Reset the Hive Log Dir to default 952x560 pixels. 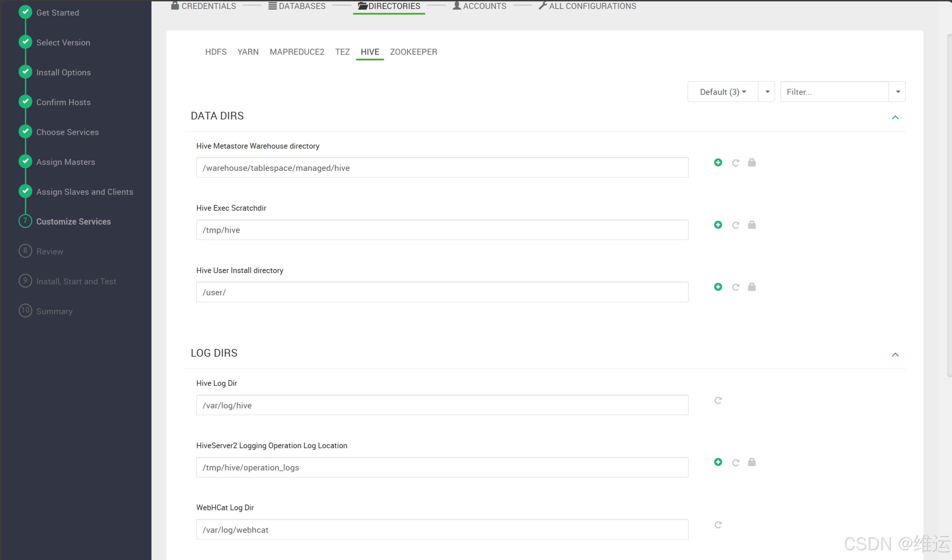click(x=718, y=400)
